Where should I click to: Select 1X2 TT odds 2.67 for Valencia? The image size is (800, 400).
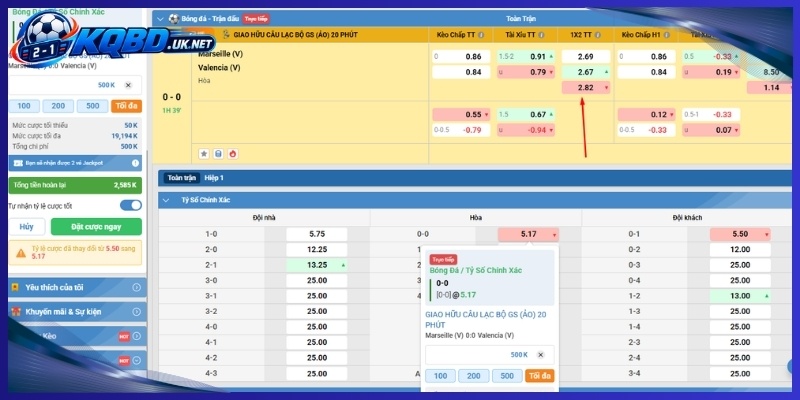tap(586, 72)
